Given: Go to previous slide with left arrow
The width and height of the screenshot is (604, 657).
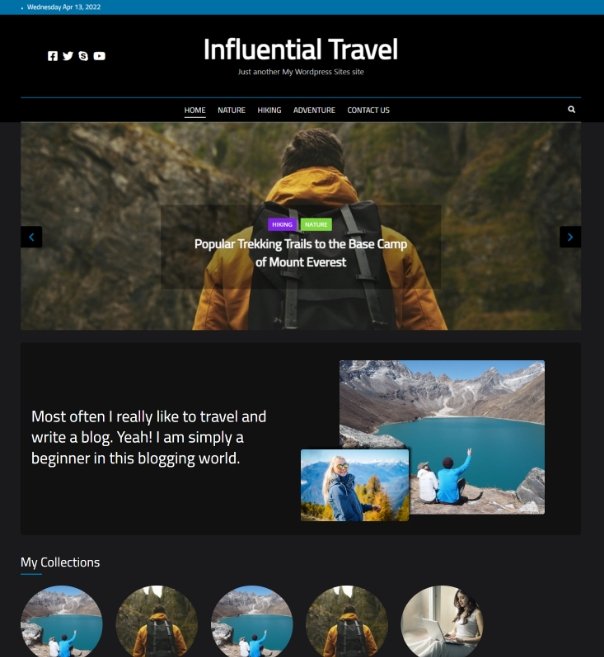Looking at the screenshot, I should (31, 237).
